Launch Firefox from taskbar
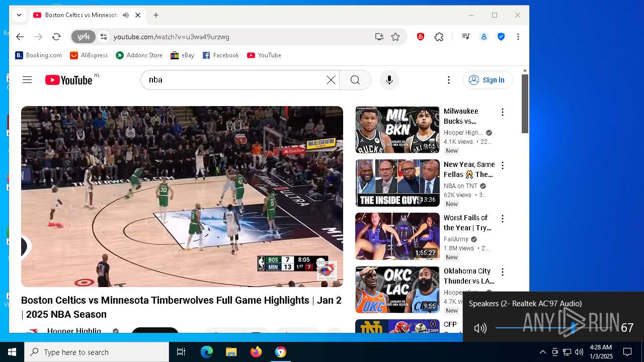The image size is (644, 362). tap(256, 352)
